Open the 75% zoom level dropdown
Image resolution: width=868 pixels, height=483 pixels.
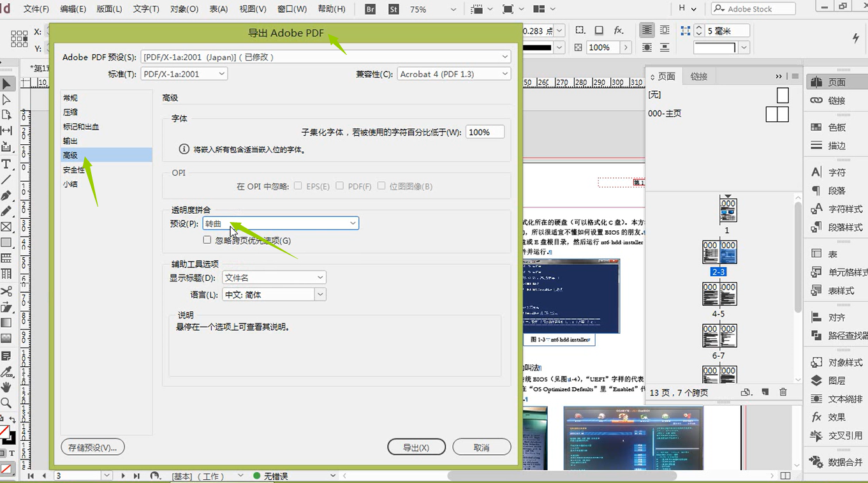click(x=453, y=10)
